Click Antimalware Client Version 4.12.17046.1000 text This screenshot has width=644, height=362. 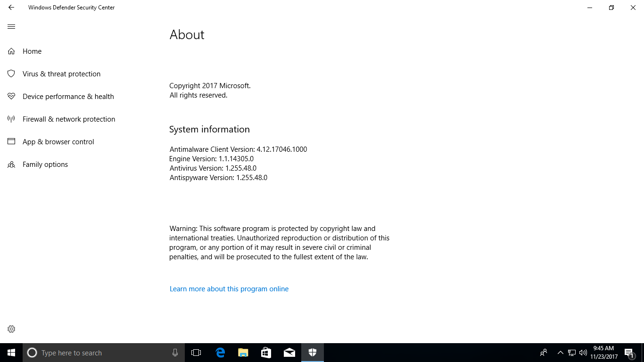pos(238,149)
